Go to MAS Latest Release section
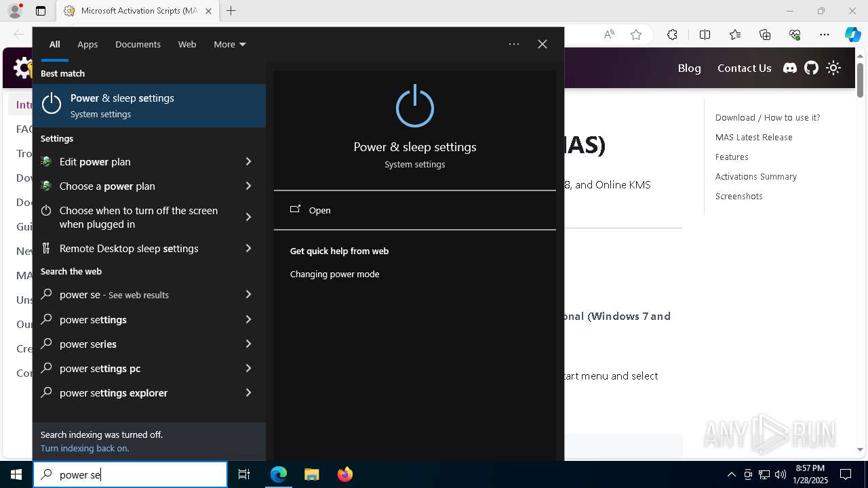The width and height of the screenshot is (868, 488). point(753,137)
